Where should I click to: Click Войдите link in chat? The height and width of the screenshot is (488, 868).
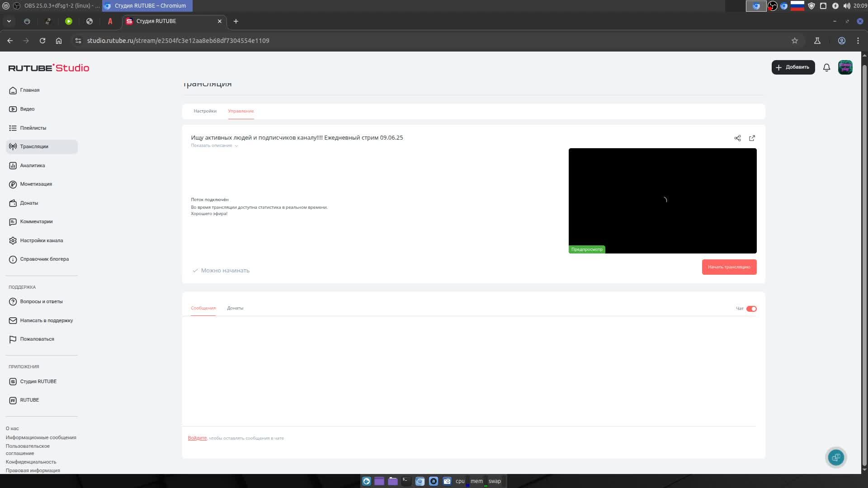point(197,438)
